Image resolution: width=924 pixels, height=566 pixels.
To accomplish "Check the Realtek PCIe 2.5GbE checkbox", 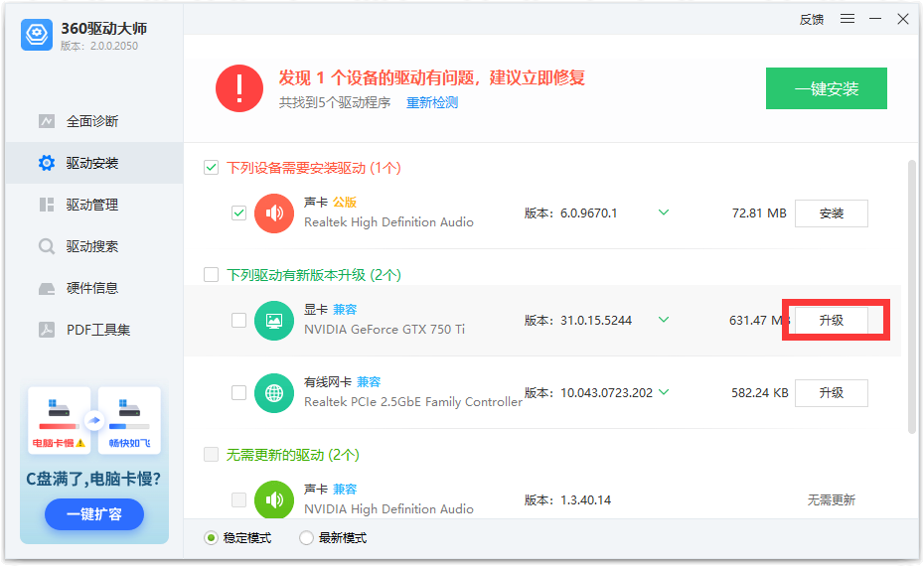I will pyautogui.click(x=238, y=392).
